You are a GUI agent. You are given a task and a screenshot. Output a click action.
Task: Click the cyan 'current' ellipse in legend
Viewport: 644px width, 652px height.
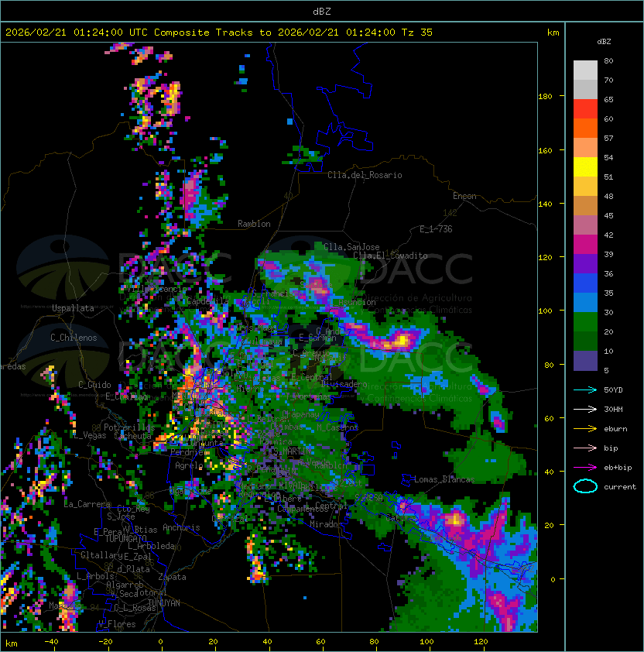click(585, 486)
